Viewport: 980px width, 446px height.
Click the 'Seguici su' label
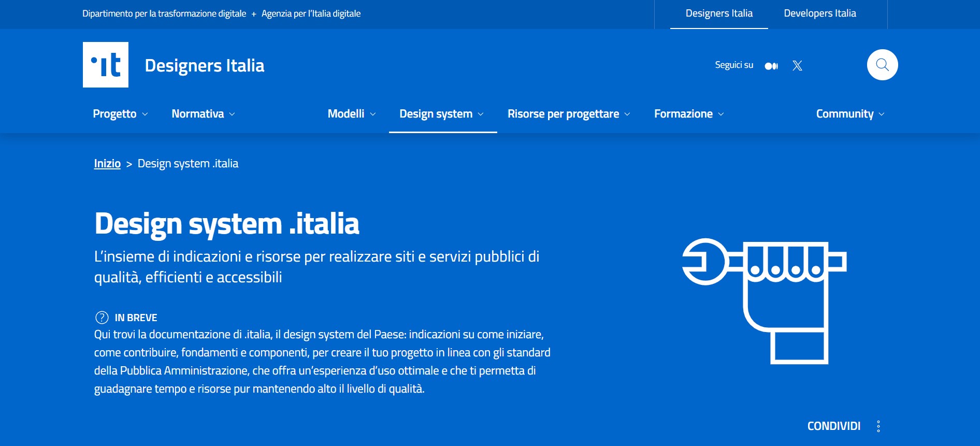[734, 65]
